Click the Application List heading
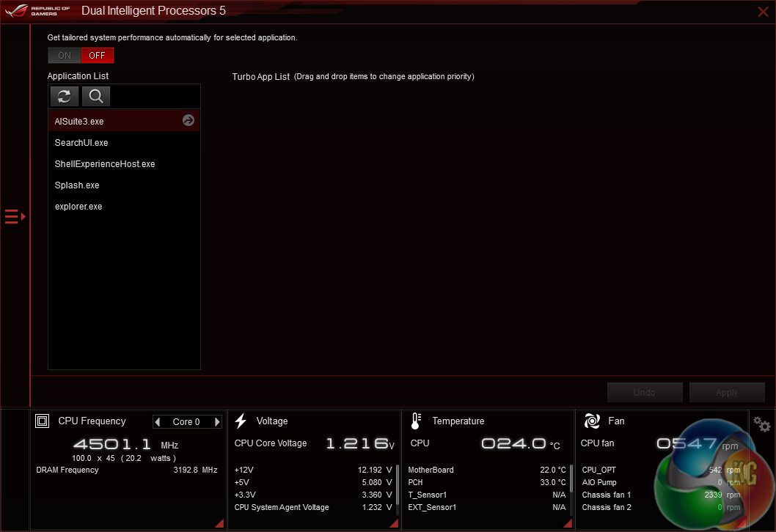Viewport: 776px width, 532px height. [78, 76]
